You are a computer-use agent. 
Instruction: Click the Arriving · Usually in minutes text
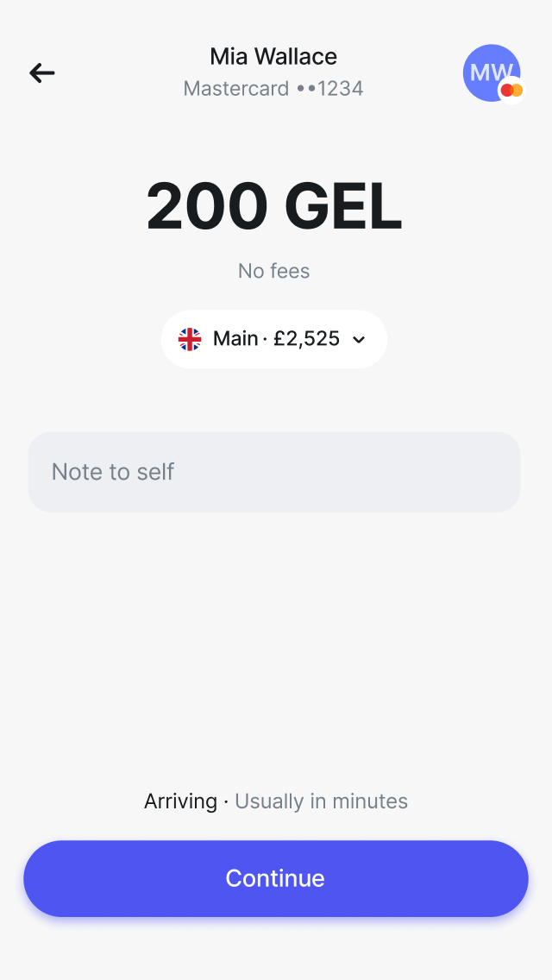tap(275, 801)
